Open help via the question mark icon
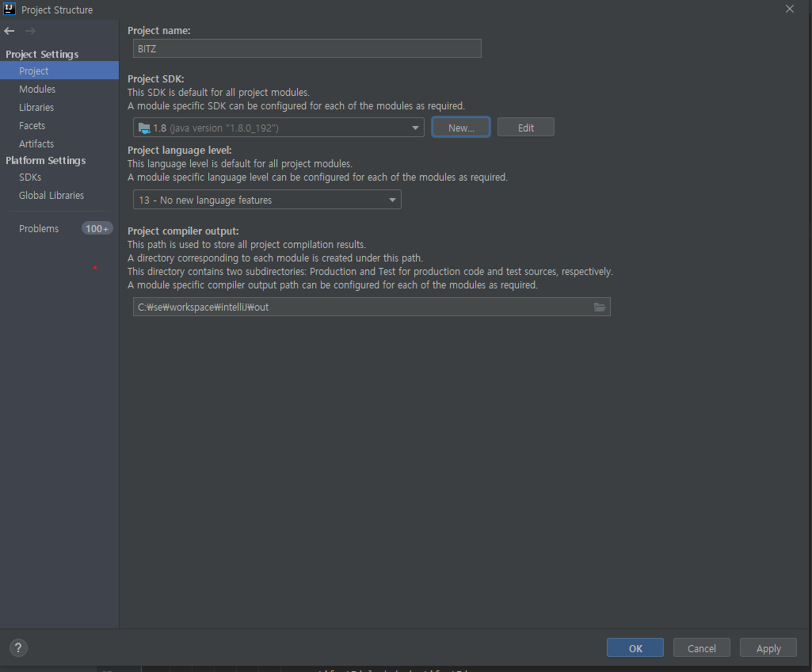 coord(18,647)
